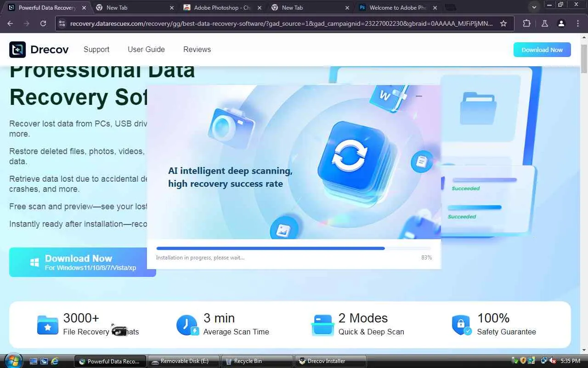The height and width of the screenshot is (368, 588).
Task: Open the Support page link
Action: 96,49
